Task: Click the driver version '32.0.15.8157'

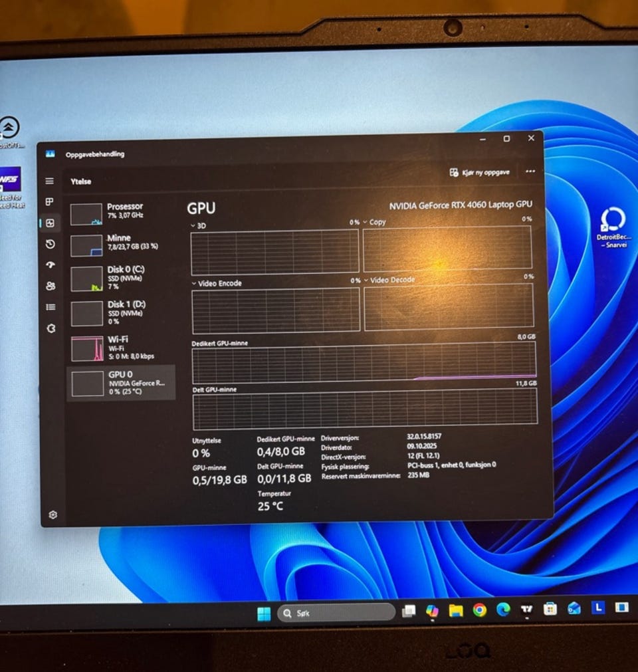Action: click(424, 436)
